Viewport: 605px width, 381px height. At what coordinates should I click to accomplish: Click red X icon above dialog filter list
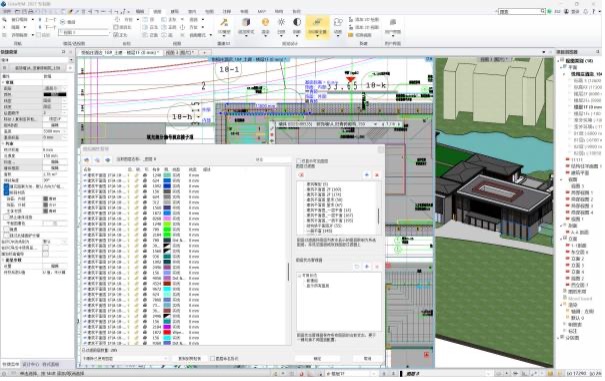pyautogui.click(x=377, y=175)
